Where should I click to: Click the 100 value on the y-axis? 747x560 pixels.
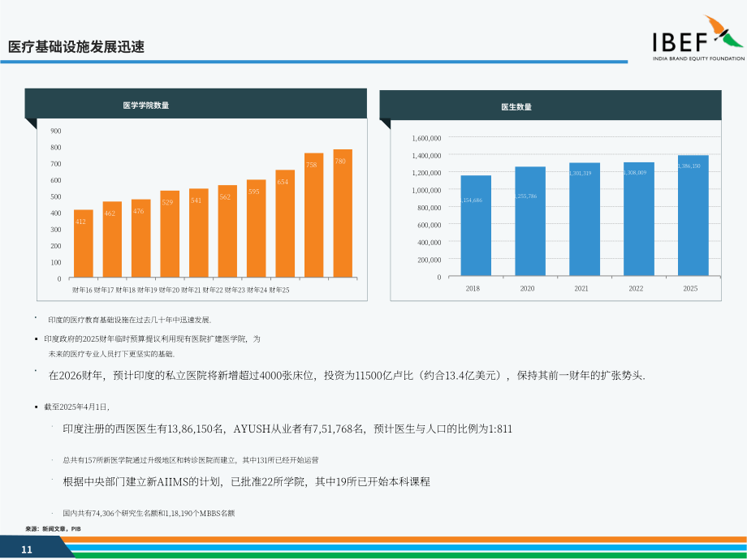(x=56, y=262)
